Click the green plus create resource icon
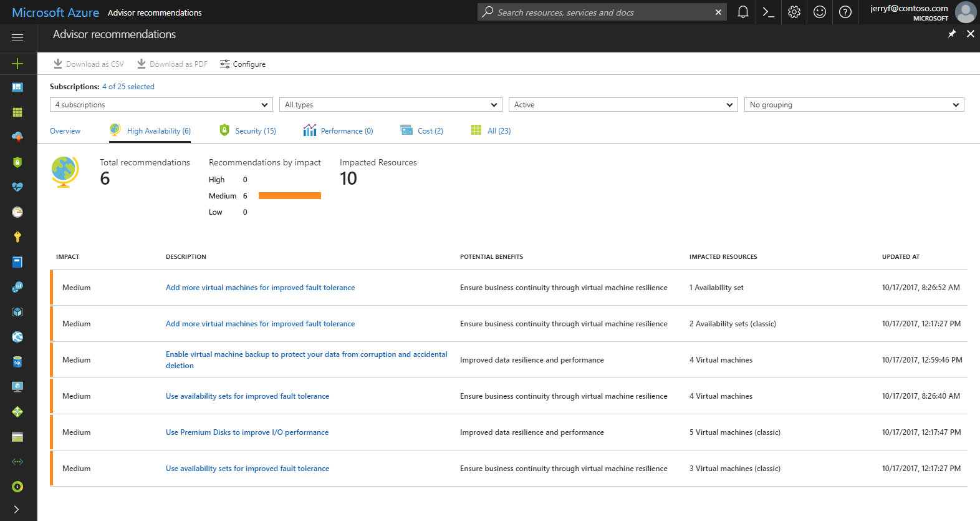Image resolution: width=980 pixels, height=521 pixels. coord(17,64)
